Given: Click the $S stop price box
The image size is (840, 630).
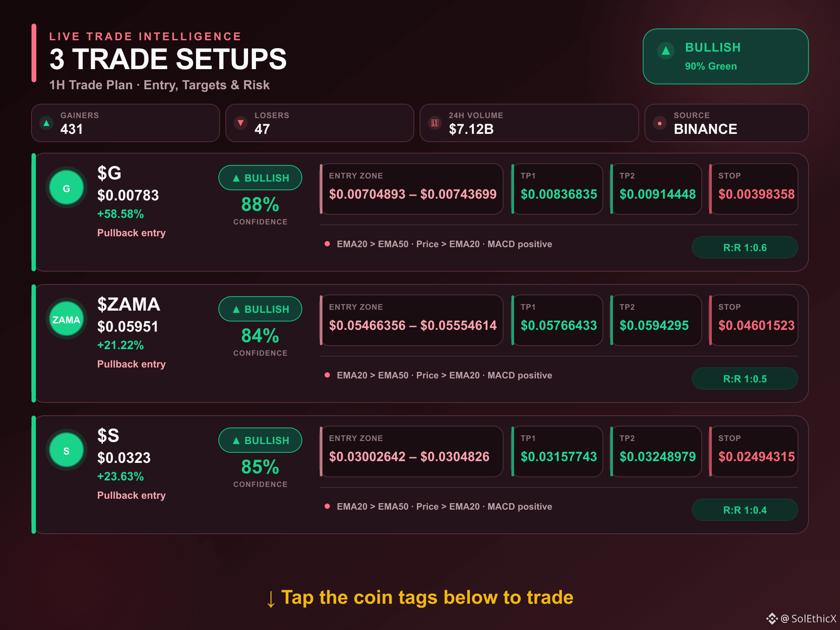Looking at the screenshot, I should point(754,451).
